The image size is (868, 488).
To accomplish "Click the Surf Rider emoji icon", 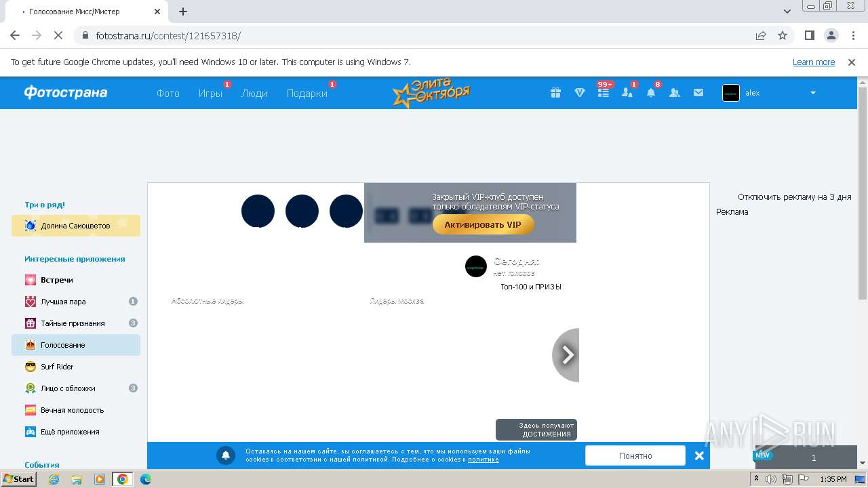I will 31,367.
